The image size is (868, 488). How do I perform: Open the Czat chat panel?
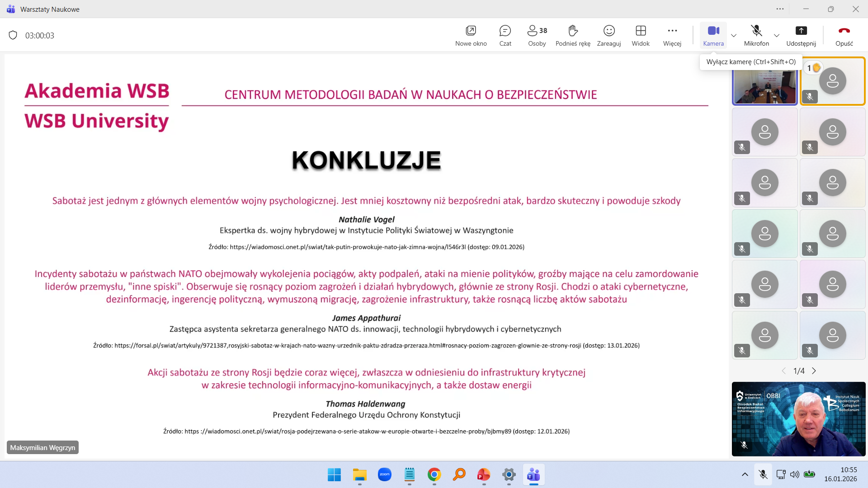pyautogui.click(x=505, y=35)
